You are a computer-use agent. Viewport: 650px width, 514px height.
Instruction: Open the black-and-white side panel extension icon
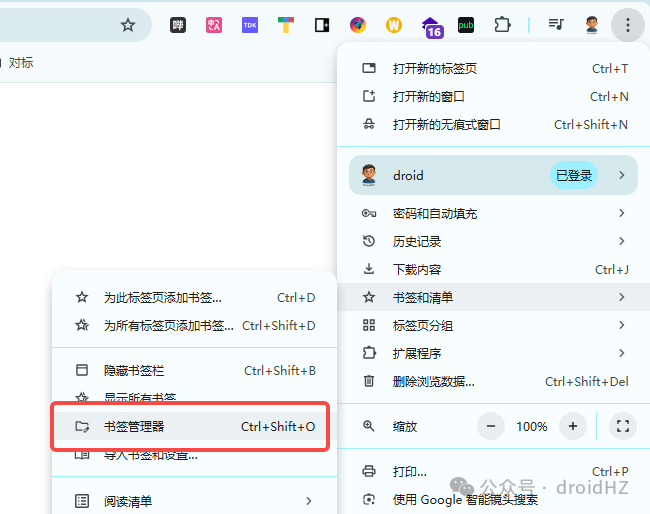322,25
